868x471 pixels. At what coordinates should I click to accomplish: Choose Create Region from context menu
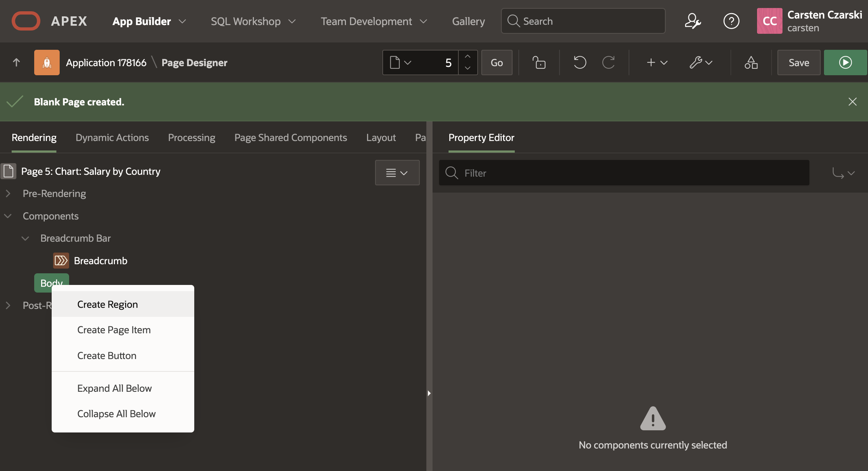[108, 304]
